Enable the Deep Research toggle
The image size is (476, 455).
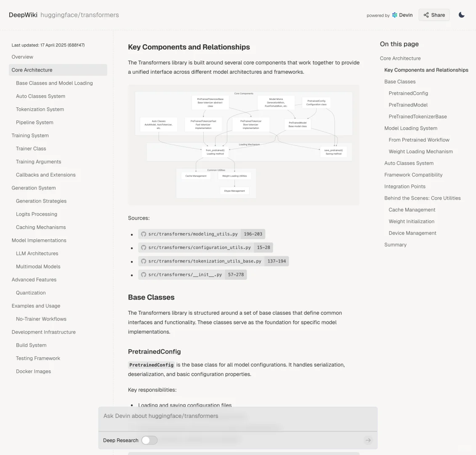[149, 440]
